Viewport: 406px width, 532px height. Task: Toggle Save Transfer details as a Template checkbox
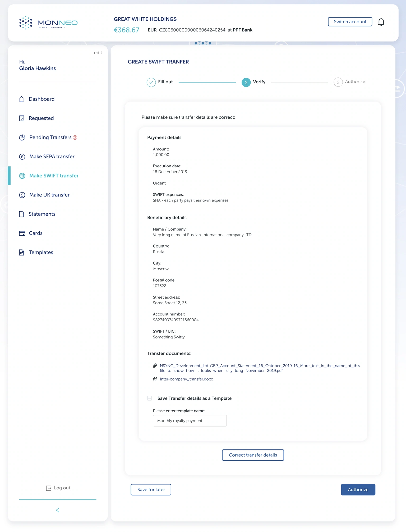150,398
